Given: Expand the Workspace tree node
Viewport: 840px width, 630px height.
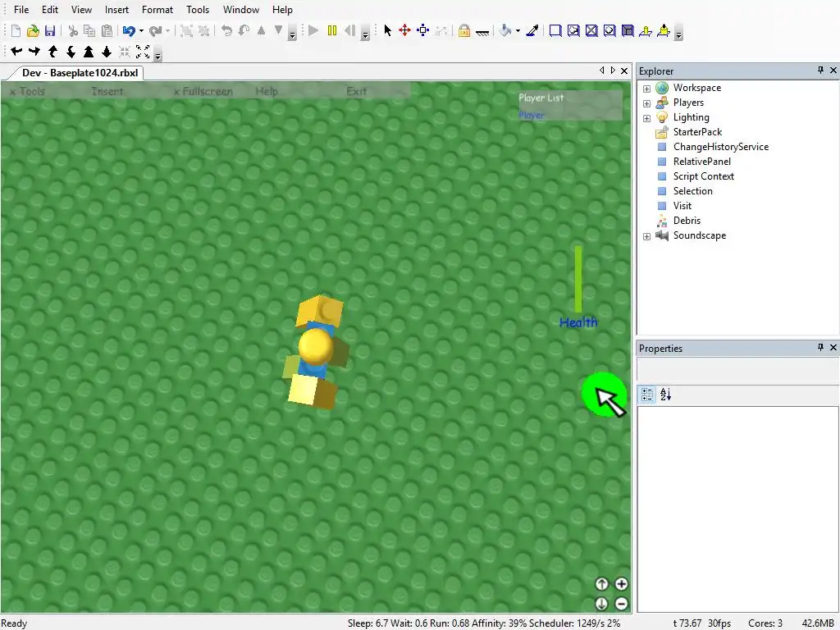Looking at the screenshot, I should [x=646, y=89].
